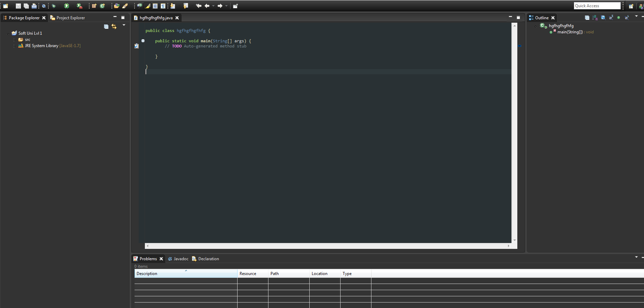Collapse the main method fold marker
644x308 pixels.
[x=143, y=41]
